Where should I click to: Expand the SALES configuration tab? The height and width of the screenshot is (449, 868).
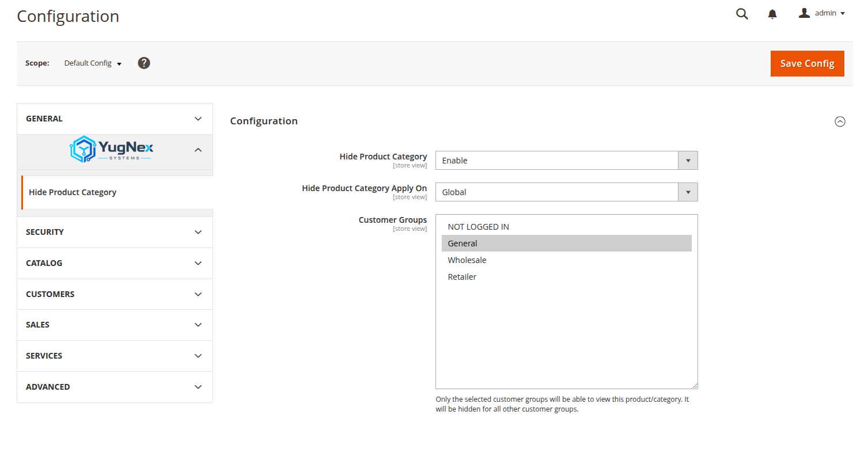[115, 325]
